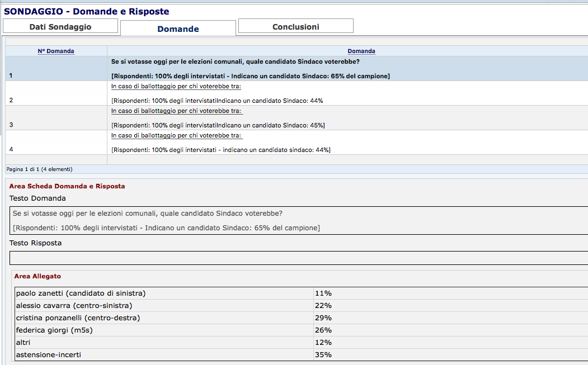Click alessio cavarra (centro-sinistra) entry

(x=74, y=306)
